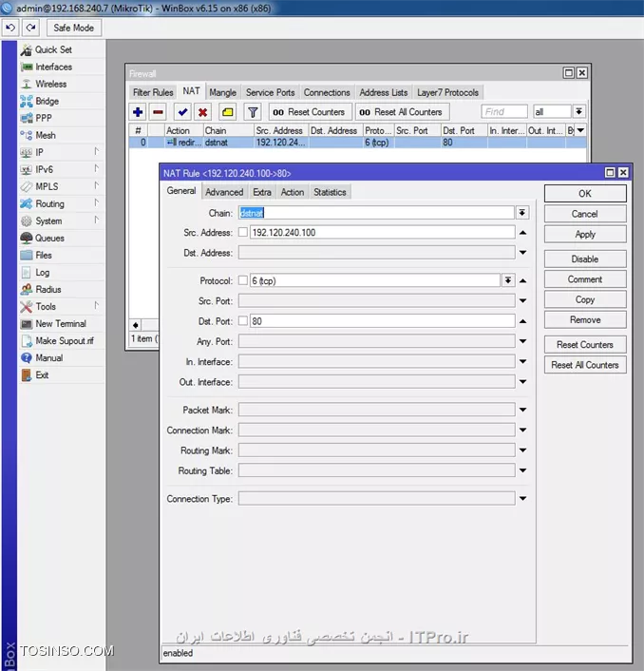Open the Statistics tab of the NAT Rule
Image resolution: width=644 pixels, height=671 pixels.
pyautogui.click(x=330, y=192)
